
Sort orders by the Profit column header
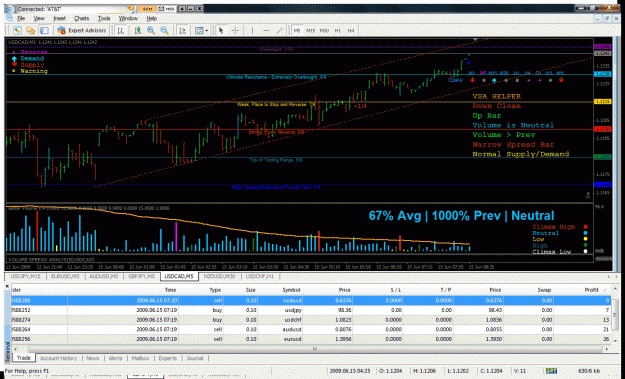coord(591,290)
